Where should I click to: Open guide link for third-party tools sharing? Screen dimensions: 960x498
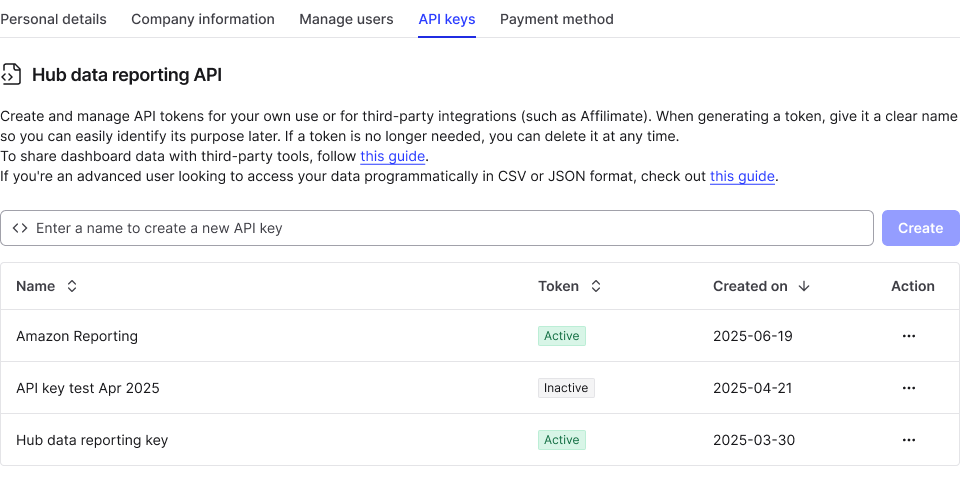(x=393, y=156)
